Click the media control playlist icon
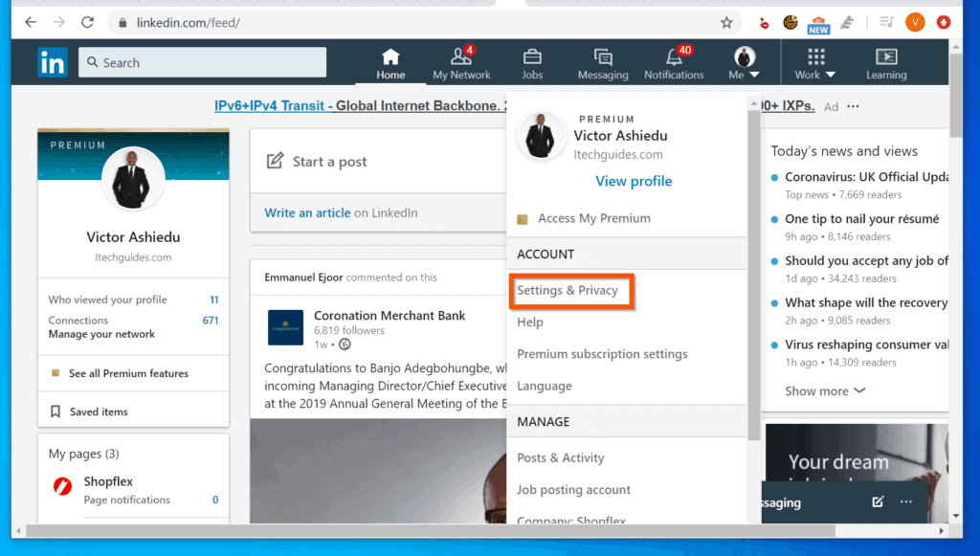 coord(886,23)
